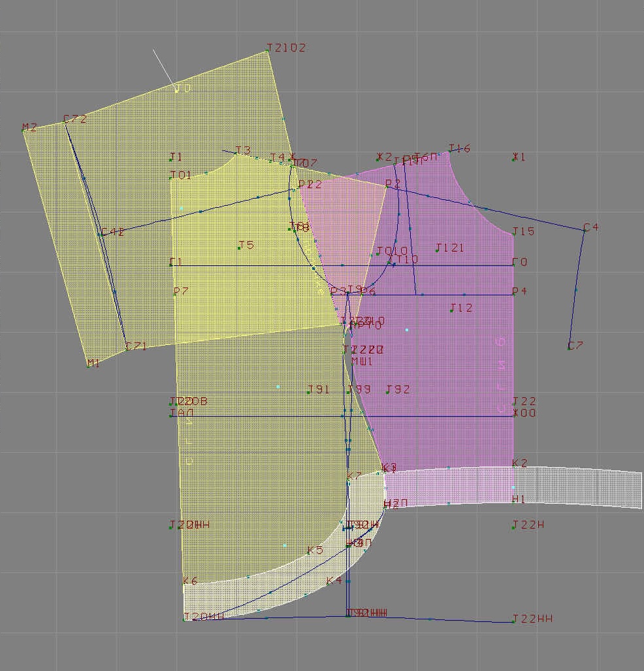Click the P4 point on the right edge

point(514,294)
